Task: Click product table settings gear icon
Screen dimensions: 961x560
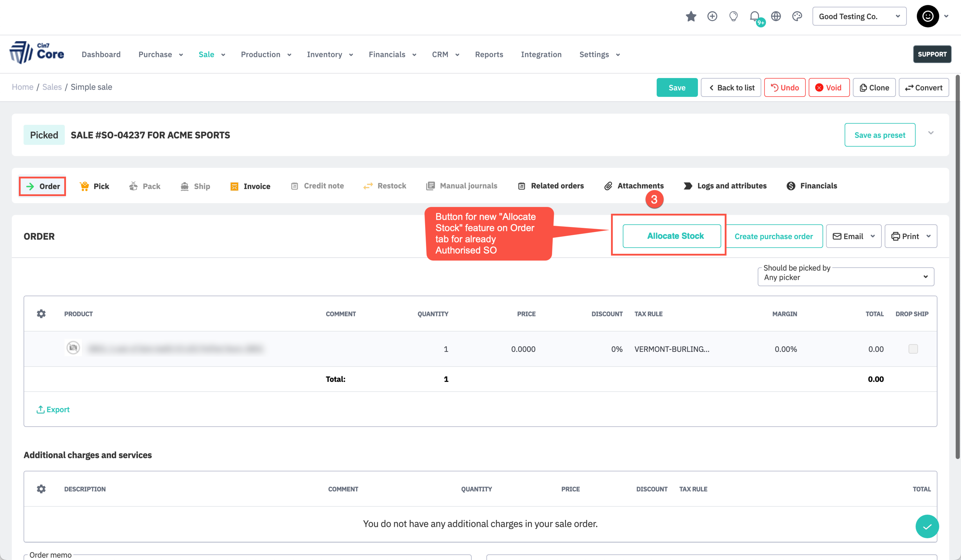Action: tap(41, 313)
